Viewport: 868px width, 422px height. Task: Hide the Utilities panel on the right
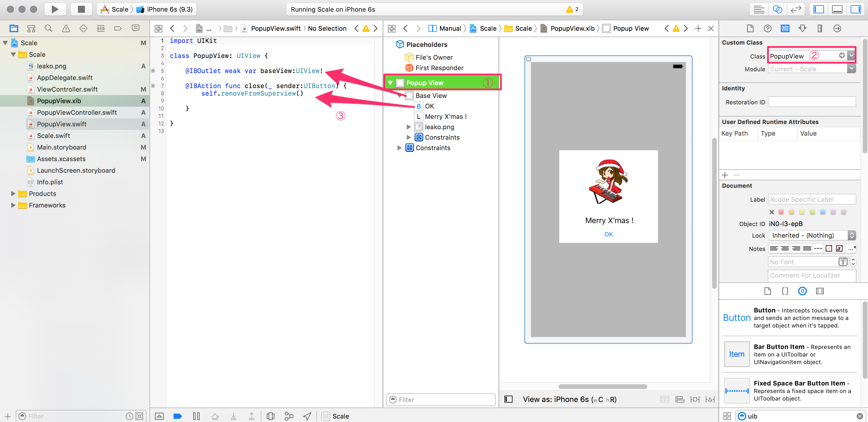[856, 9]
